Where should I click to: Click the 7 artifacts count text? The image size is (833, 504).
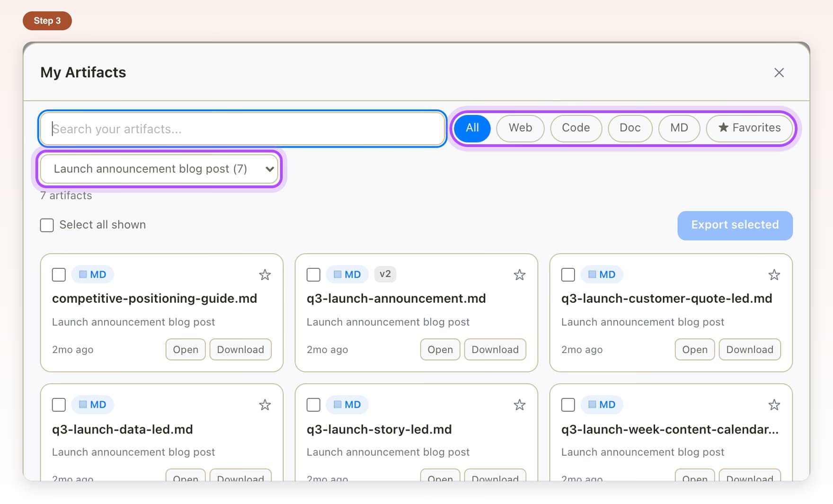66,195
